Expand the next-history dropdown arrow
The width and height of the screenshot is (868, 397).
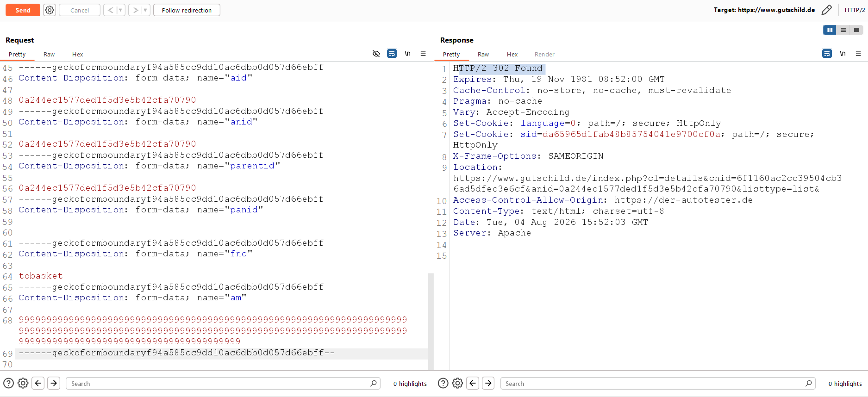(145, 10)
